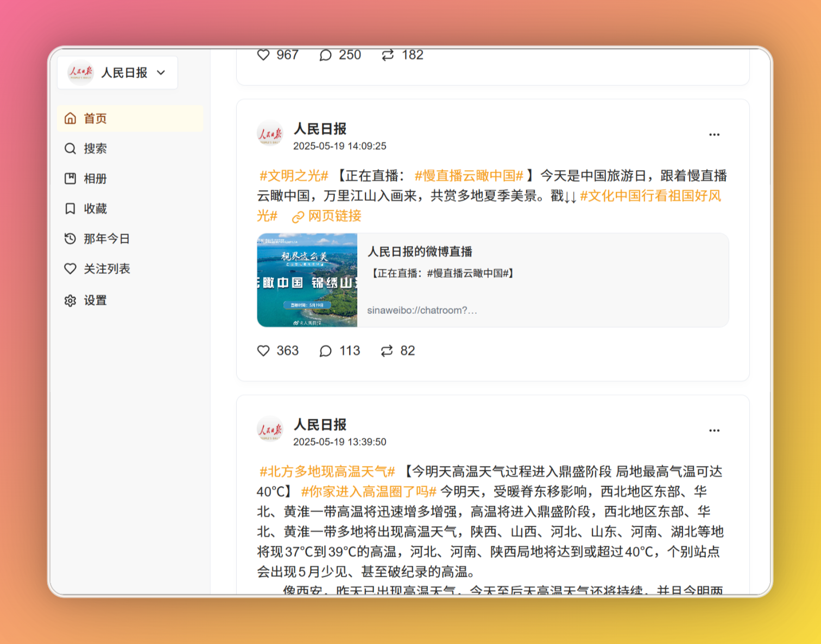
Task: Click the heart icon beside 关注列表
Action: click(x=70, y=269)
